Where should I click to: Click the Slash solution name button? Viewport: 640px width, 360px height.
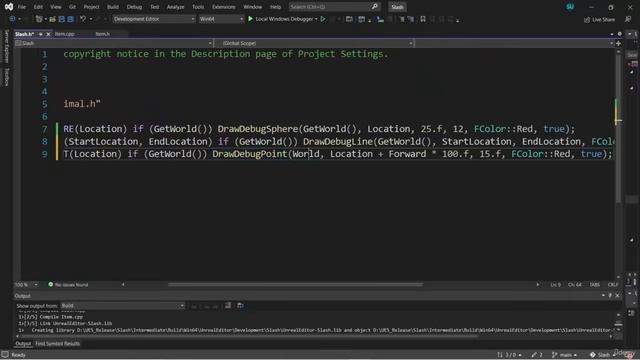click(397, 7)
